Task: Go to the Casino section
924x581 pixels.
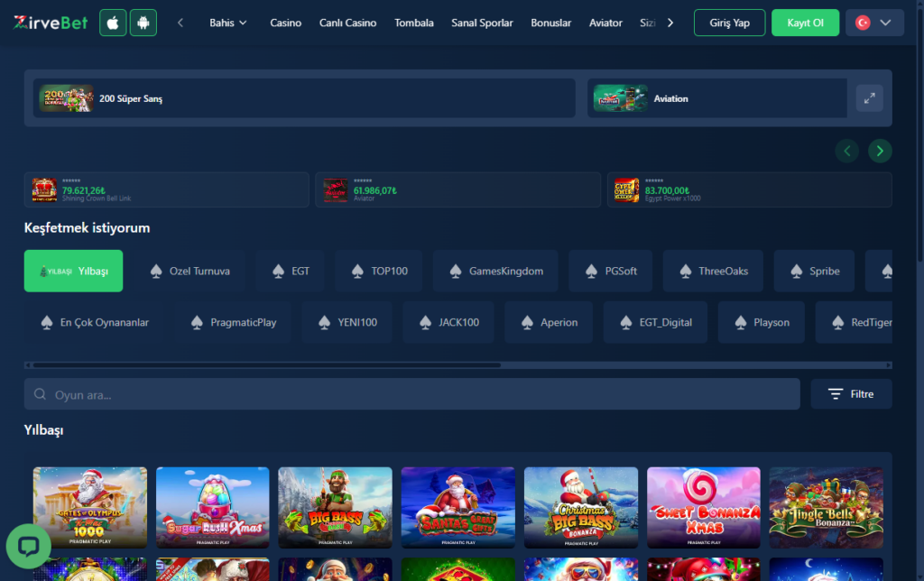Action: (x=286, y=23)
